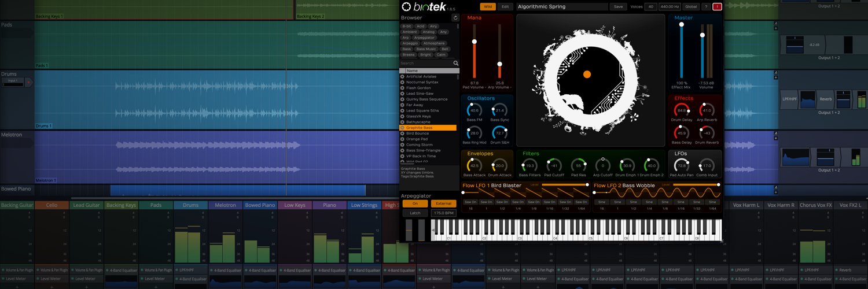Image resolution: width=868 pixels, height=289 pixels.
Task: Open the preset name Algorithmic Spring selector
Action: [x=561, y=7]
